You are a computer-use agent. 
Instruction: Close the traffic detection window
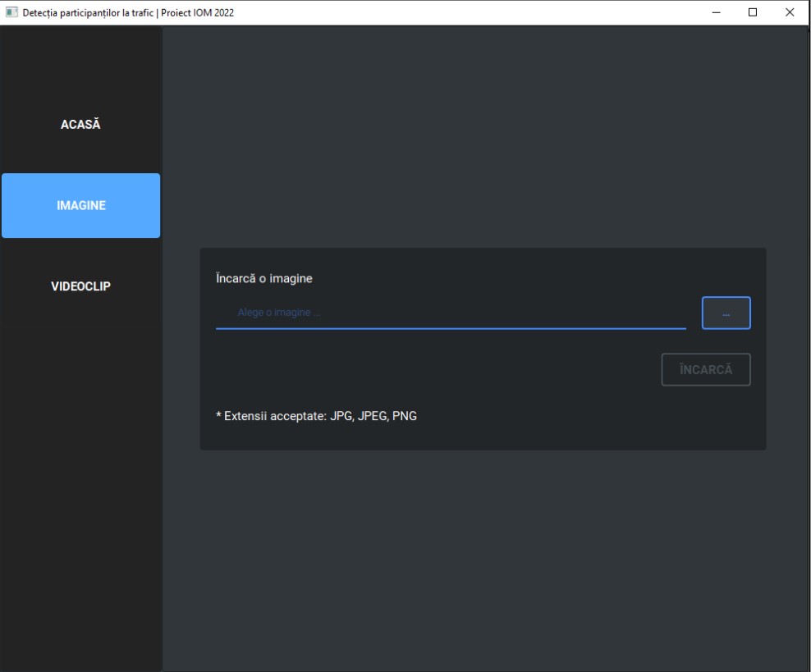790,11
